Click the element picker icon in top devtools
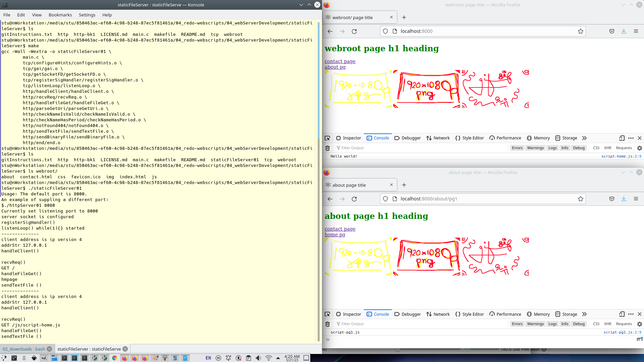This screenshot has width=644, height=362. pyautogui.click(x=327, y=138)
